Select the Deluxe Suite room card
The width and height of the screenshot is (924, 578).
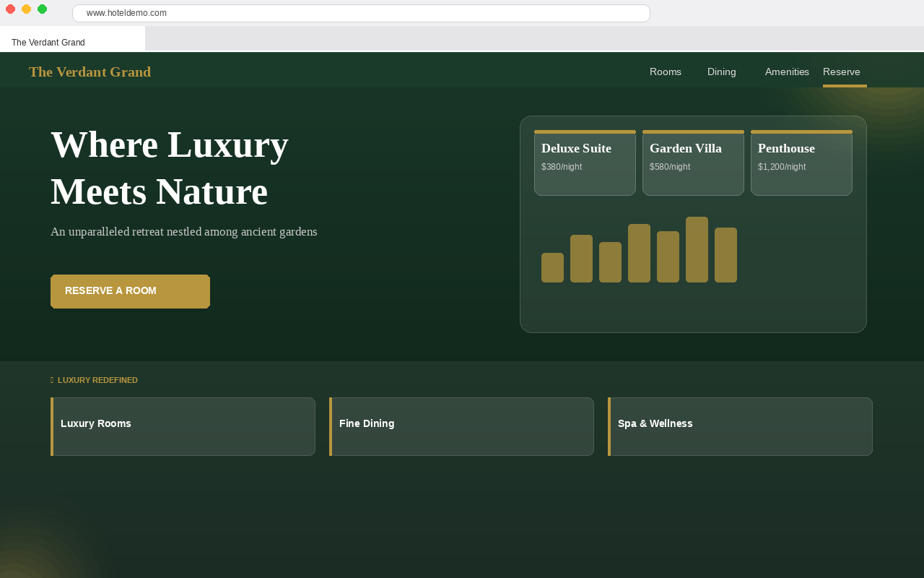pyautogui.click(x=585, y=163)
